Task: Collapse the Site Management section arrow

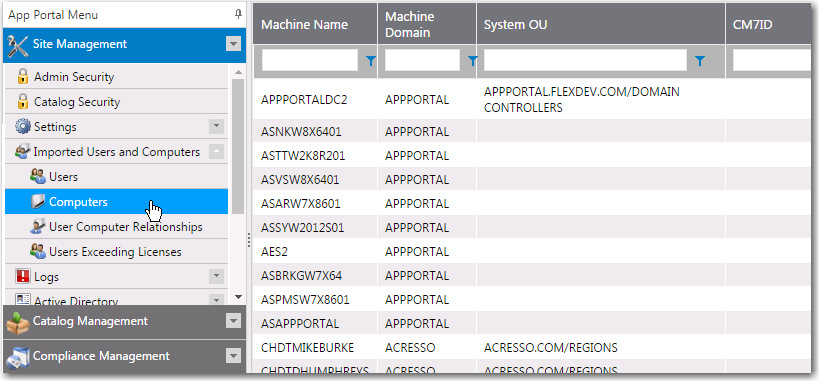Action: [x=233, y=44]
